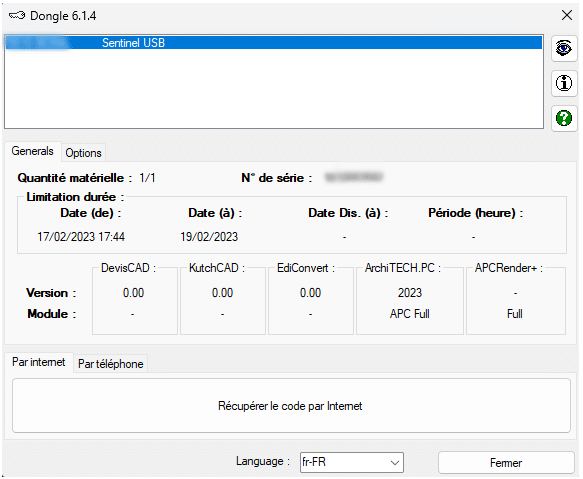Click the ArchiTECH.PC version 2023 value
Screen dimensions: 583x479
(410, 293)
